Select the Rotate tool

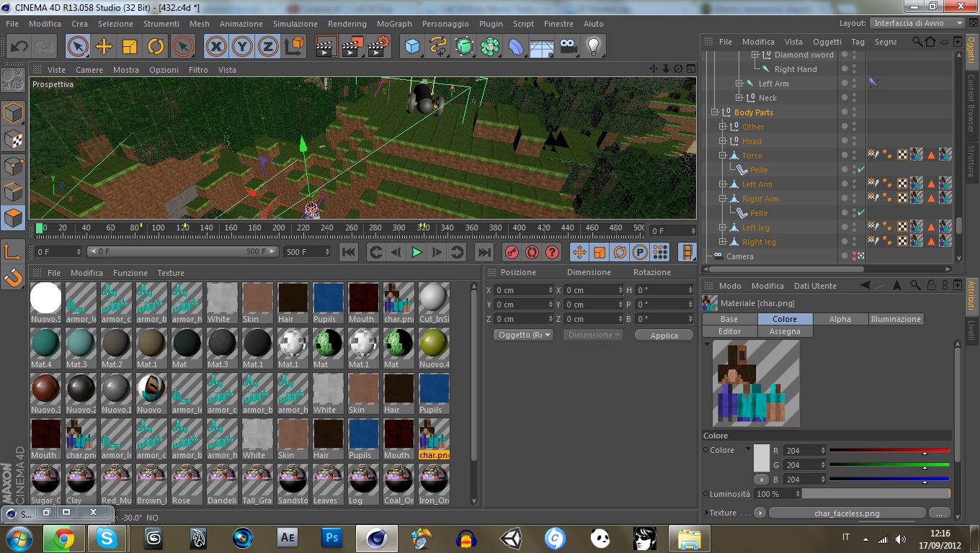pos(156,47)
